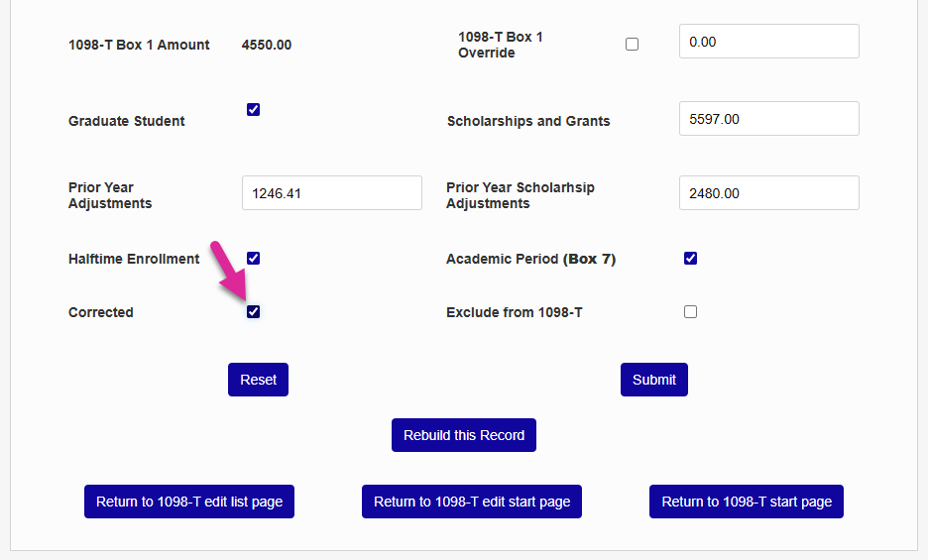Disable the Academic Period (Box 7) checkbox
The image size is (928, 560).
[691, 259]
